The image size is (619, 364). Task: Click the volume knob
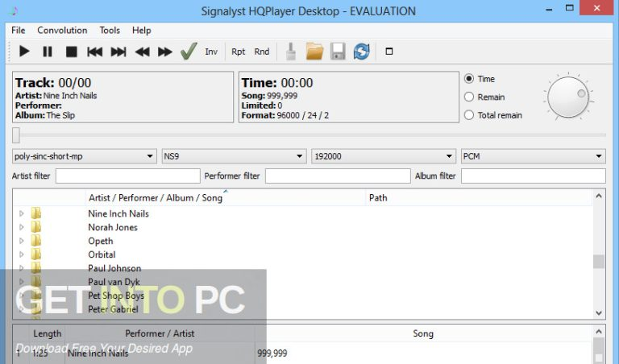point(568,97)
